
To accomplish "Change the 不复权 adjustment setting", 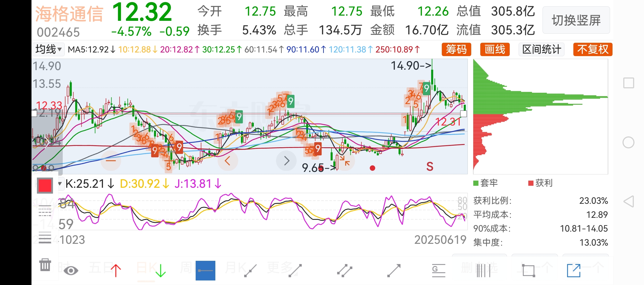I will point(593,49).
